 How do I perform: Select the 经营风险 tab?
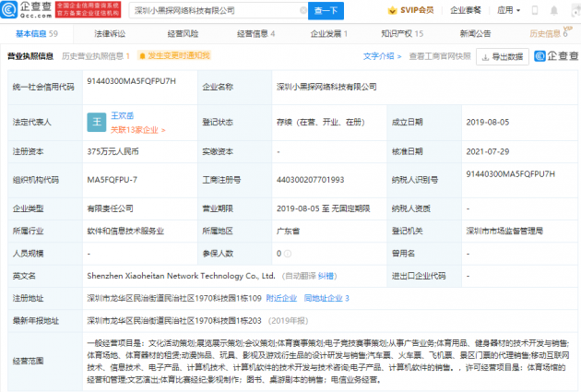pos(183,33)
